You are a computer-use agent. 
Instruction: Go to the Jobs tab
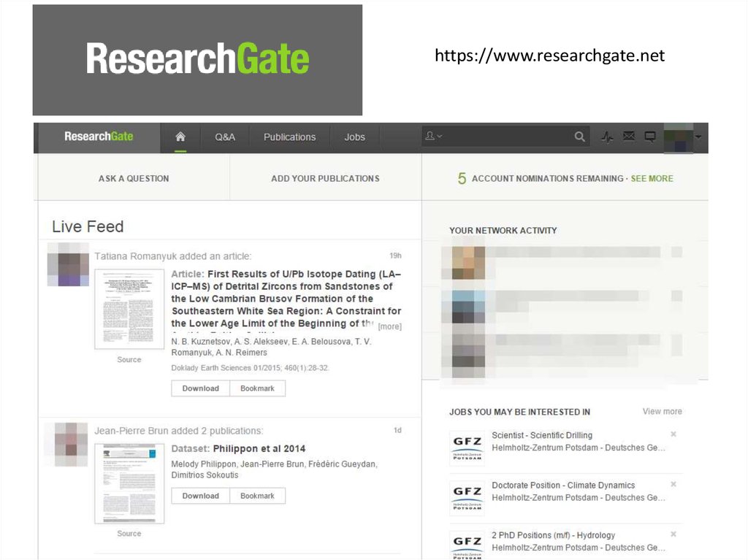354,137
